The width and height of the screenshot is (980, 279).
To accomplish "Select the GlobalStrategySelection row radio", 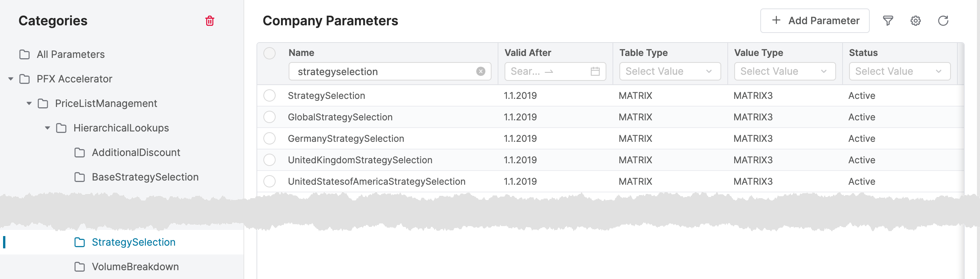I will point(269,117).
